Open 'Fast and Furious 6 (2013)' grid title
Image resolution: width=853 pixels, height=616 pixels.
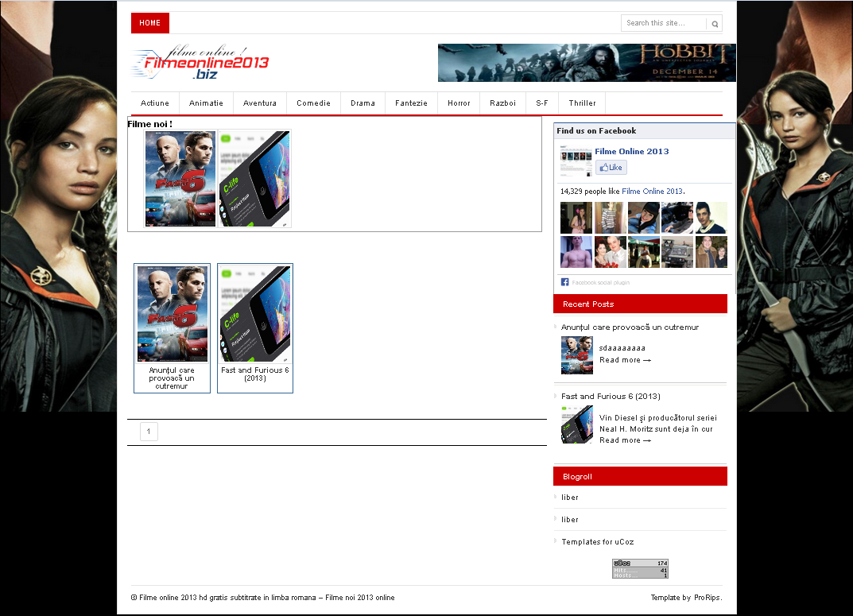[x=255, y=374]
